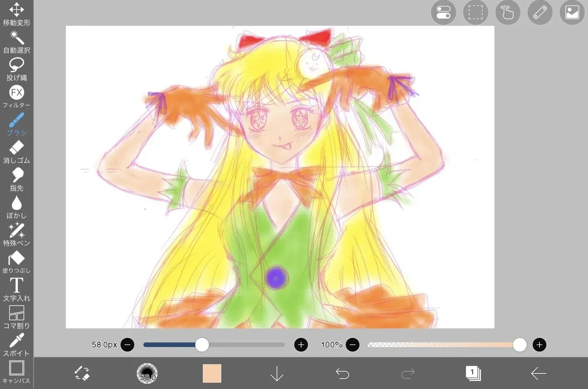Viewport: 588px width, 389px height.
Task: Open the Frame Divider (コマ割り) tool
Action: coord(17,317)
